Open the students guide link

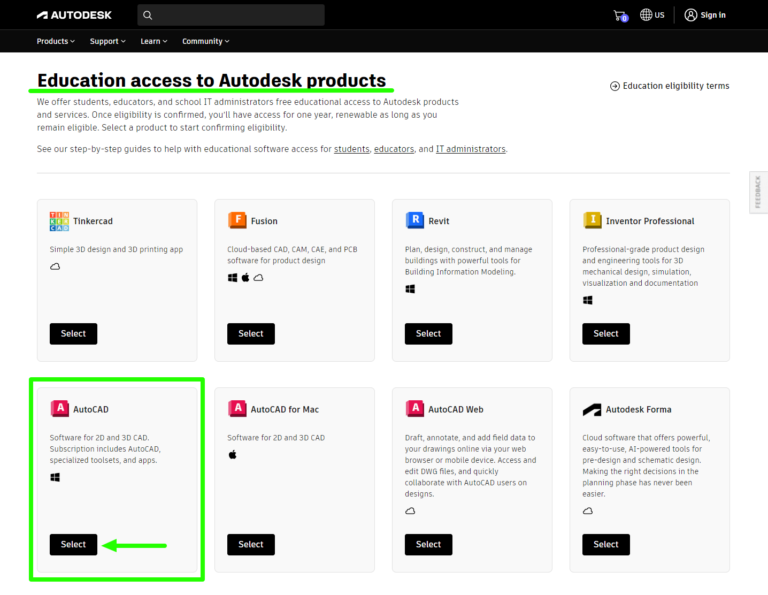click(352, 149)
